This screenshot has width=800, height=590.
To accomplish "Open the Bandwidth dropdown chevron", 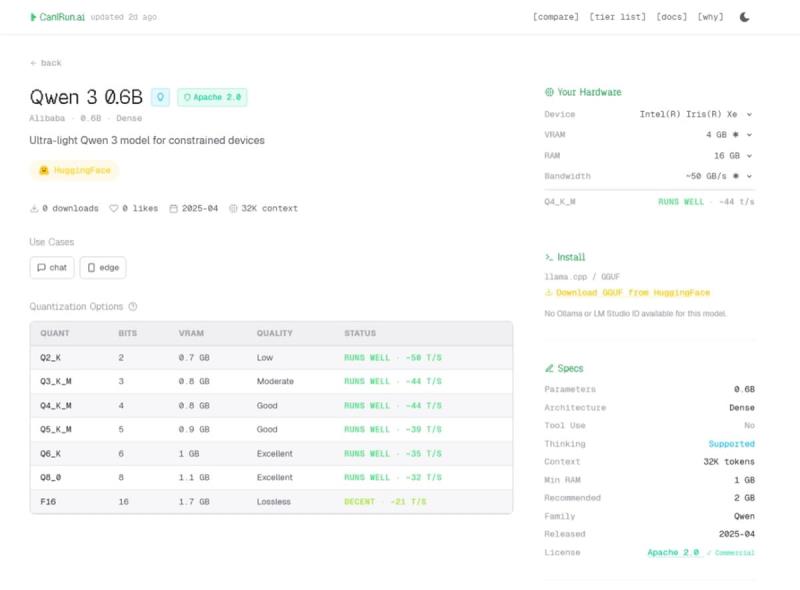I will coord(750,176).
